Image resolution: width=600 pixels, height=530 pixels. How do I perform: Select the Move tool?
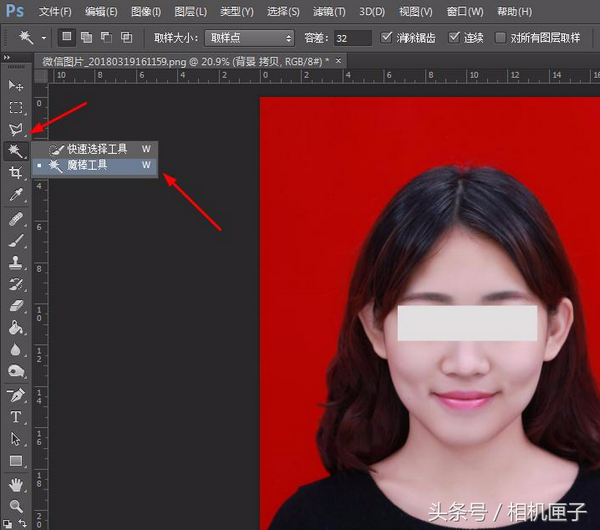click(x=16, y=85)
